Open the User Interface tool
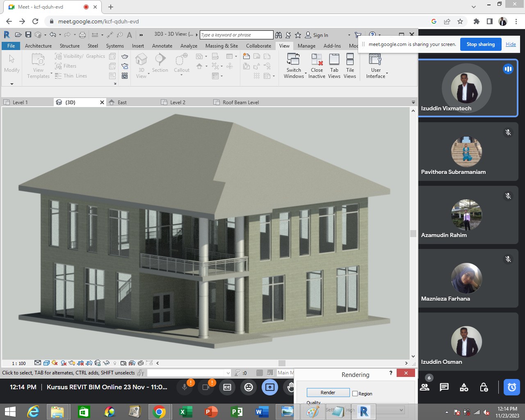This screenshot has width=525, height=420. click(x=376, y=66)
